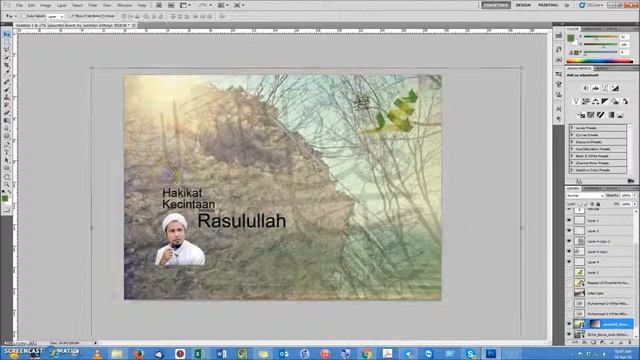Select the Move tool in the toolbox
640x360 pixels.
7,35
